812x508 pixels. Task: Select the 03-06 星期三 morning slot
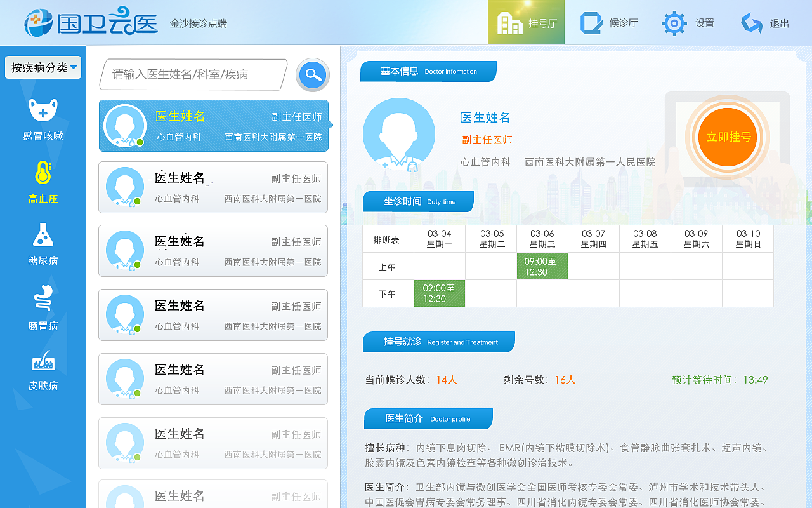pos(542,266)
